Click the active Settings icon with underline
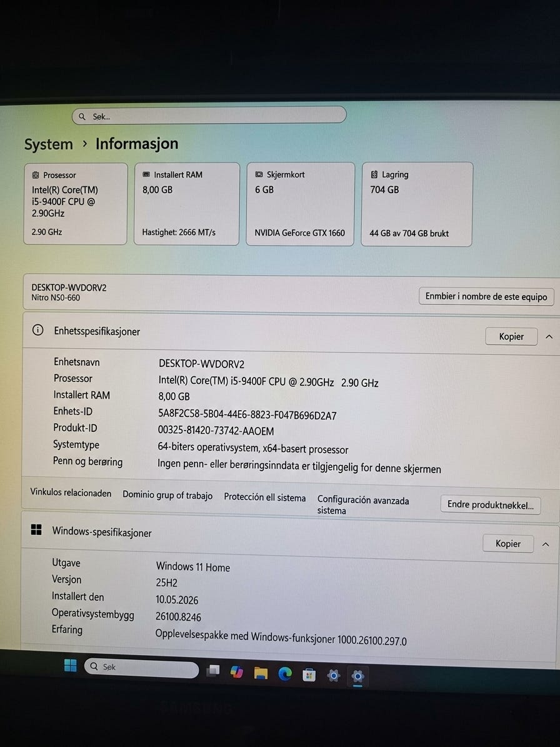This screenshot has width=560, height=747. [x=357, y=676]
